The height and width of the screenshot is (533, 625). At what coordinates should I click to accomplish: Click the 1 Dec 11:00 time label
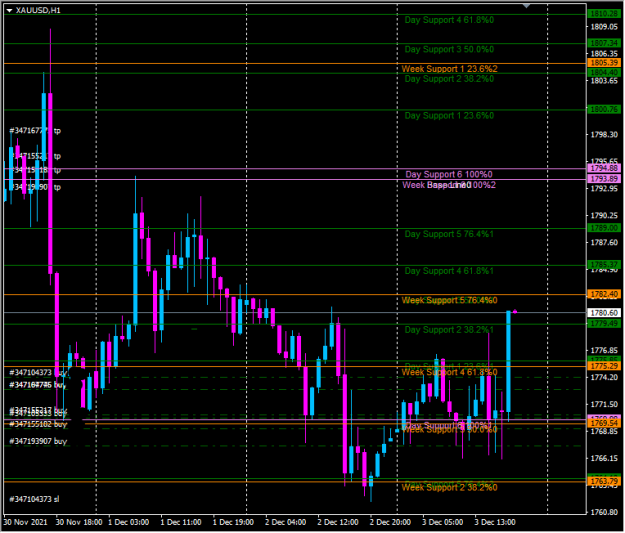(181, 522)
